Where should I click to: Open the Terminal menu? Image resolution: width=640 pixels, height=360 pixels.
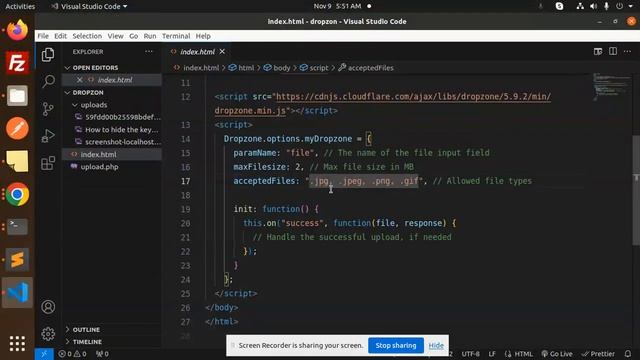[x=176, y=36]
